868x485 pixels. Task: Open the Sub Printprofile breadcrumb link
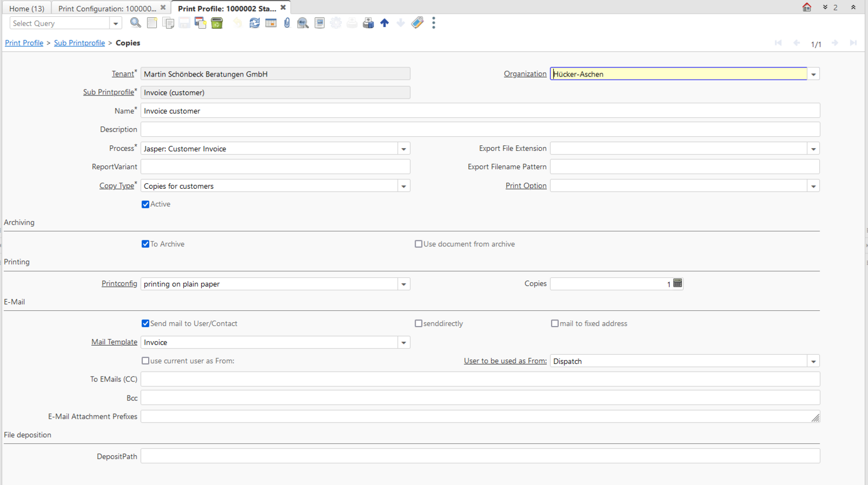(79, 43)
